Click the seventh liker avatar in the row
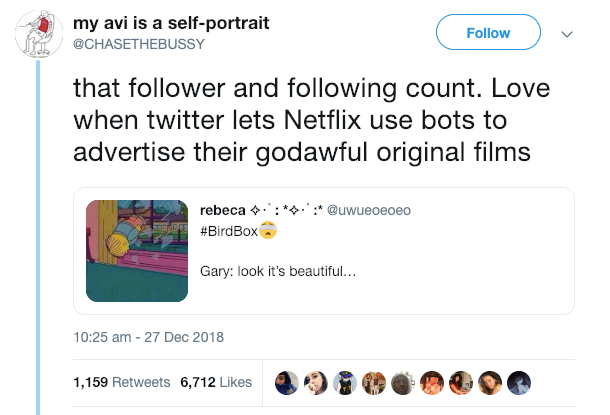This screenshot has height=415, width=610. click(461, 382)
